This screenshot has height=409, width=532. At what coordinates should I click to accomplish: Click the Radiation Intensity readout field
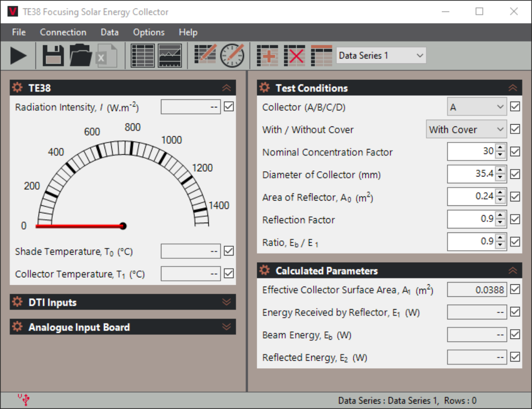click(x=191, y=107)
